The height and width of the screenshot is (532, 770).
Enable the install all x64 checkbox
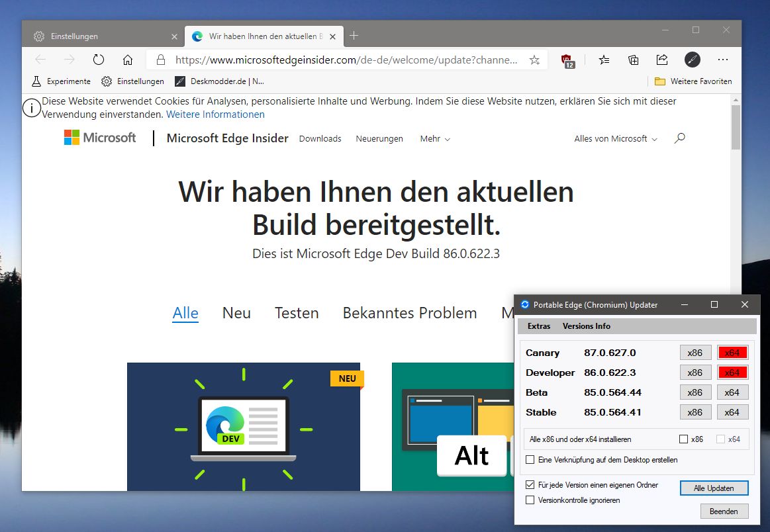click(x=721, y=439)
